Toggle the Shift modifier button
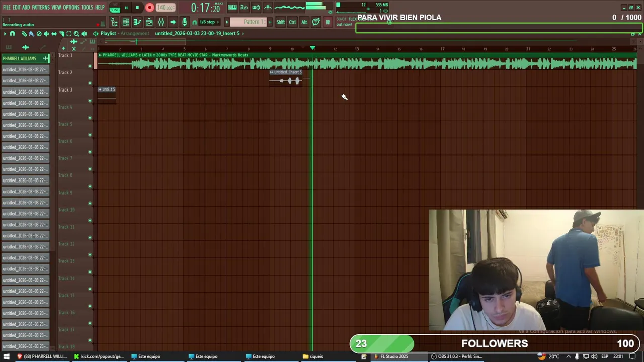Viewport: 644px width, 362px height. tap(280, 22)
